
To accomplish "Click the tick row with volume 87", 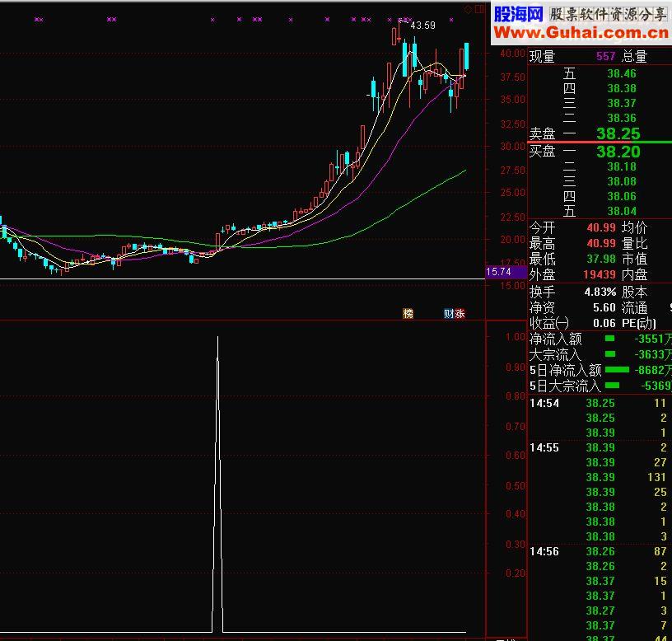I will tap(600, 551).
